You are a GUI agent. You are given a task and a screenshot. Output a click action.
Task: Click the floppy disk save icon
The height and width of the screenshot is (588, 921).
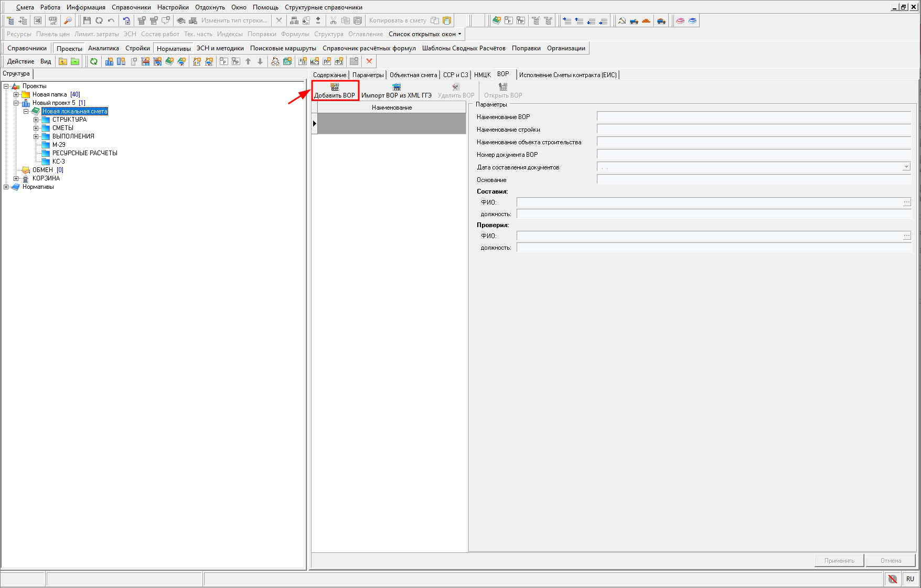pos(87,20)
